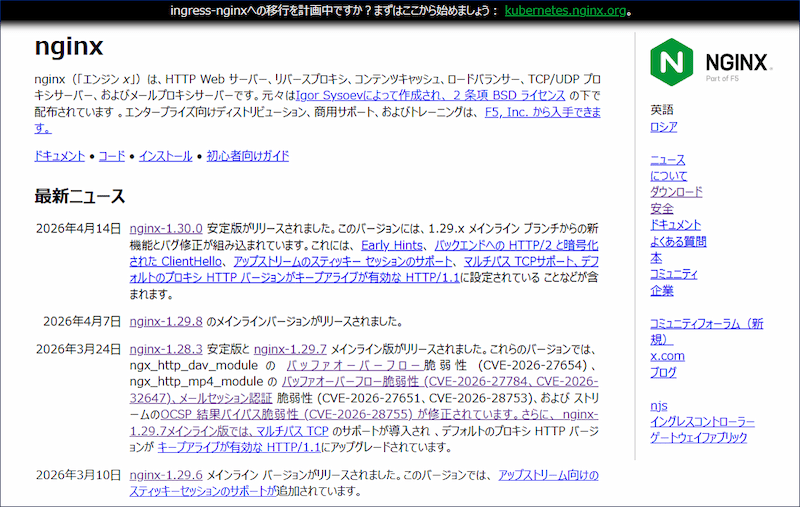This screenshot has height=507, width=800.
Task: Open ダウンロード in the sidebar
Action: click(676, 192)
